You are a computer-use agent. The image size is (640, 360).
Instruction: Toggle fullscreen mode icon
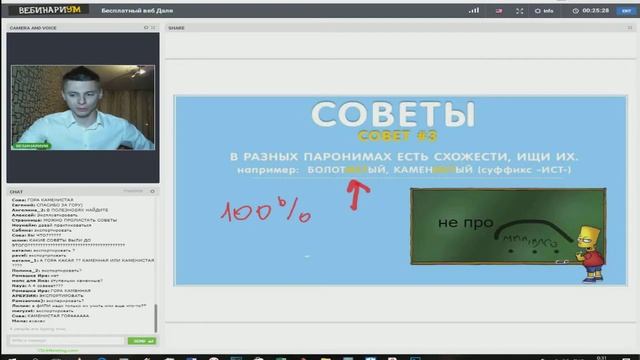click(519, 11)
